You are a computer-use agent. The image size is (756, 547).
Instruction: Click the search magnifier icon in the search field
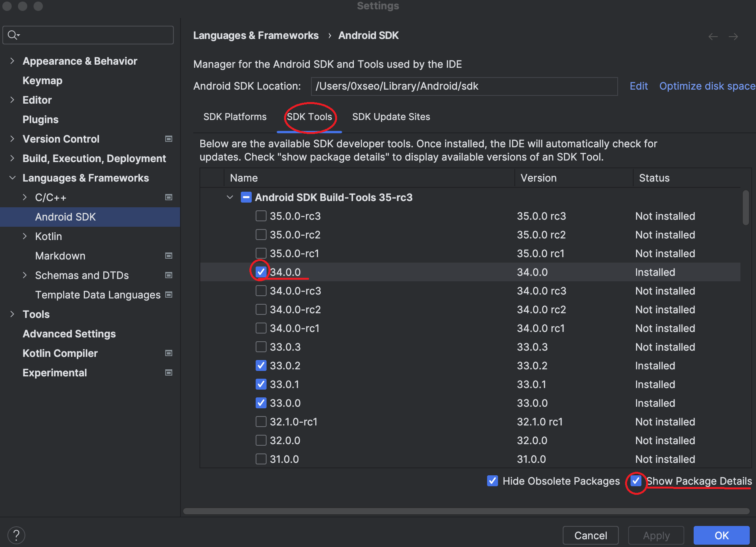coord(13,35)
